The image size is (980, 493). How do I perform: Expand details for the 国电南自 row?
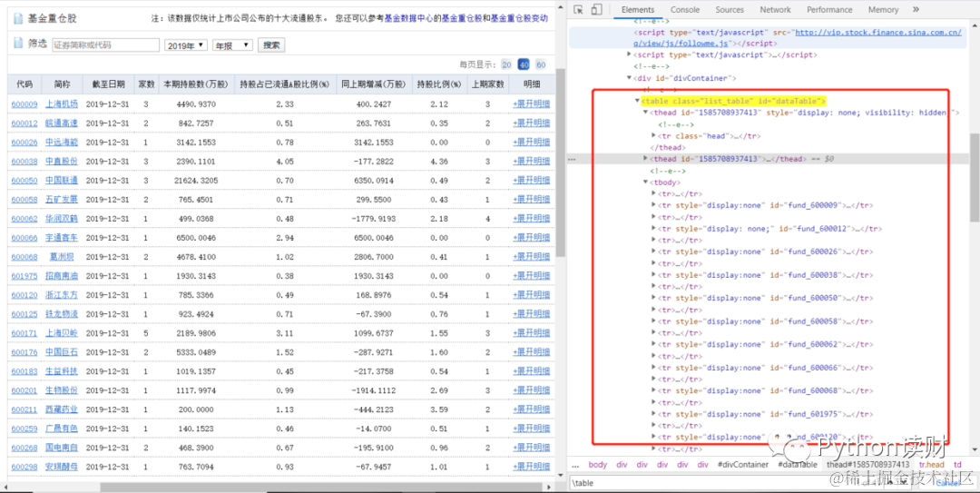531,448
